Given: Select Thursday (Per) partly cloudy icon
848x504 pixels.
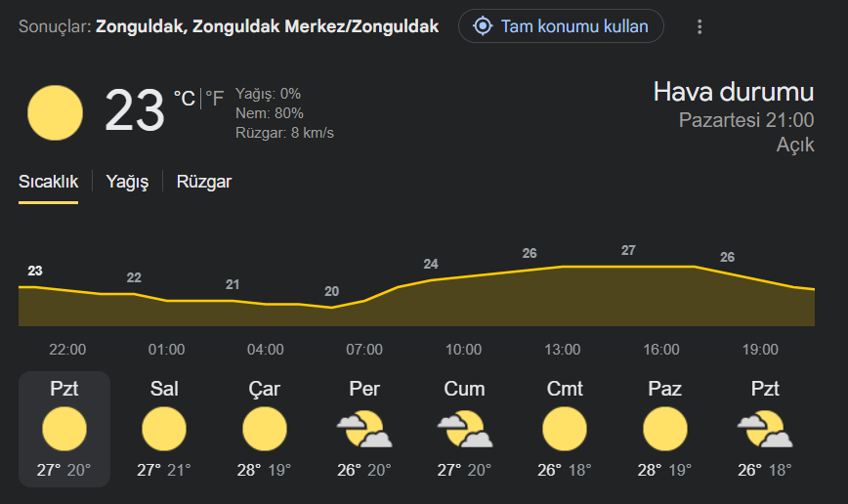Looking at the screenshot, I should 364,429.
